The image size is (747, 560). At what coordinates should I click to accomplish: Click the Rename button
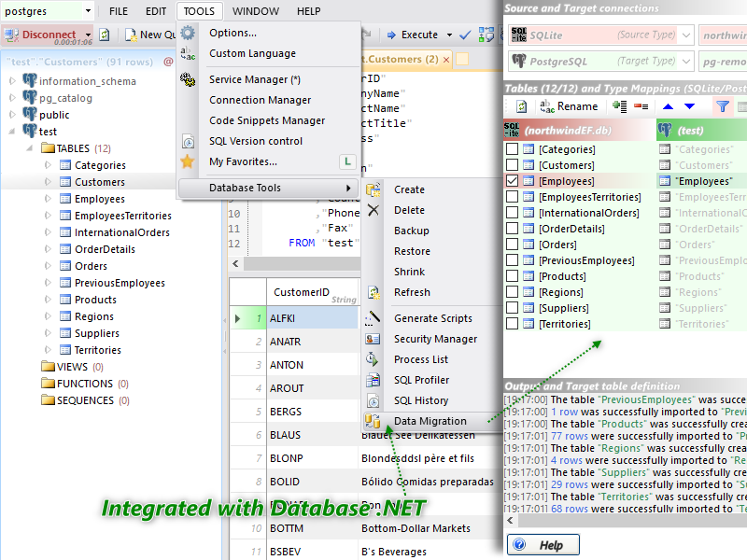click(569, 106)
